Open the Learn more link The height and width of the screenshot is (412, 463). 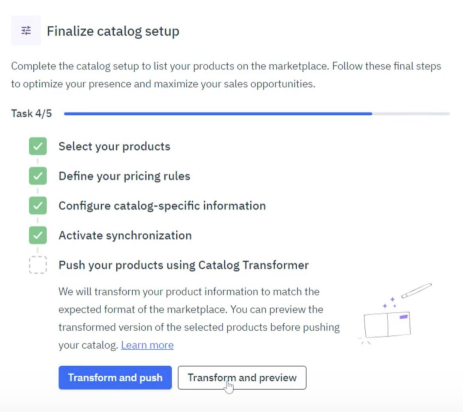[147, 345]
